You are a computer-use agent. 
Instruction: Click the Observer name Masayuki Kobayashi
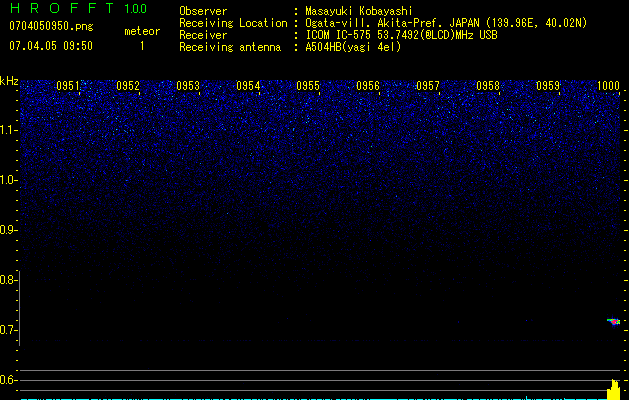(359, 11)
